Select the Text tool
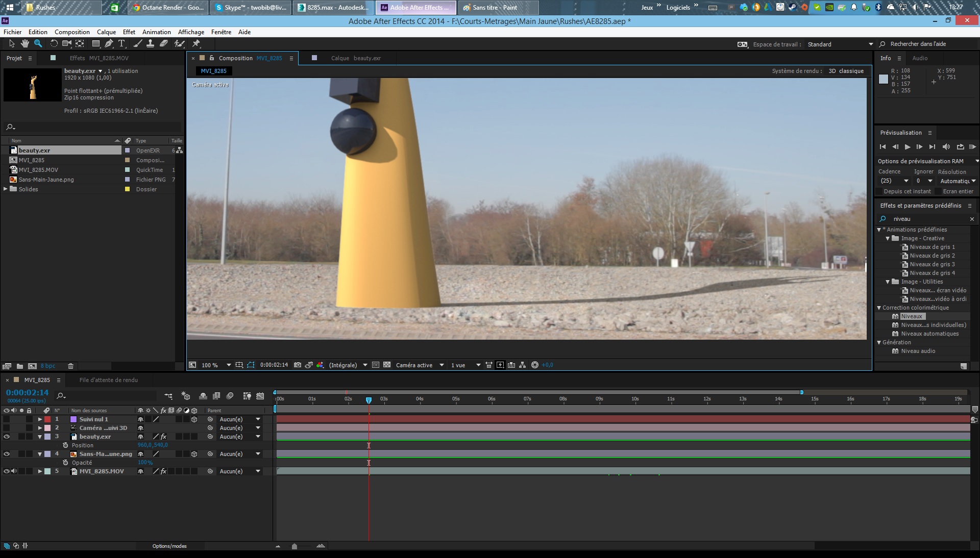The height and width of the screenshot is (558, 980). tap(121, 44)
